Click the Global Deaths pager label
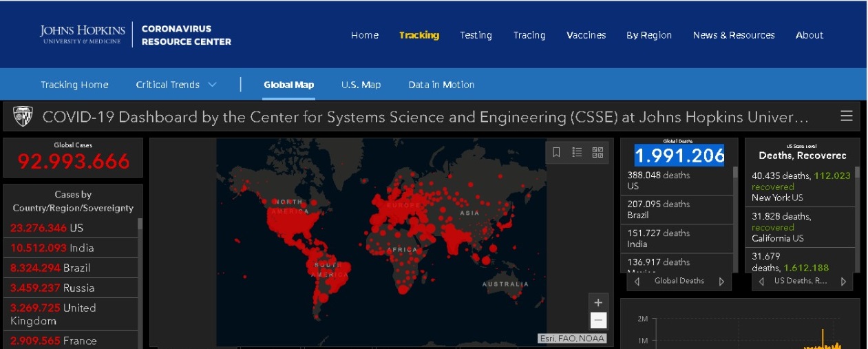 coord(679,281)
